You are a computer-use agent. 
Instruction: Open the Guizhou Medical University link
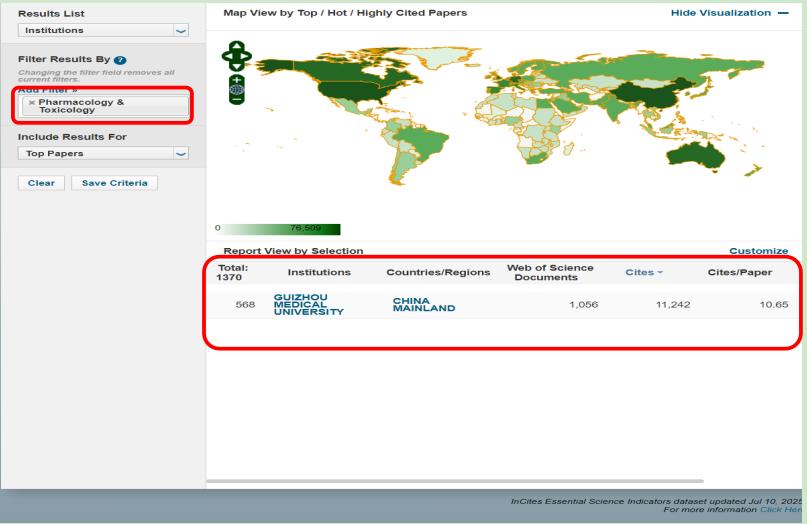point(308,304)
